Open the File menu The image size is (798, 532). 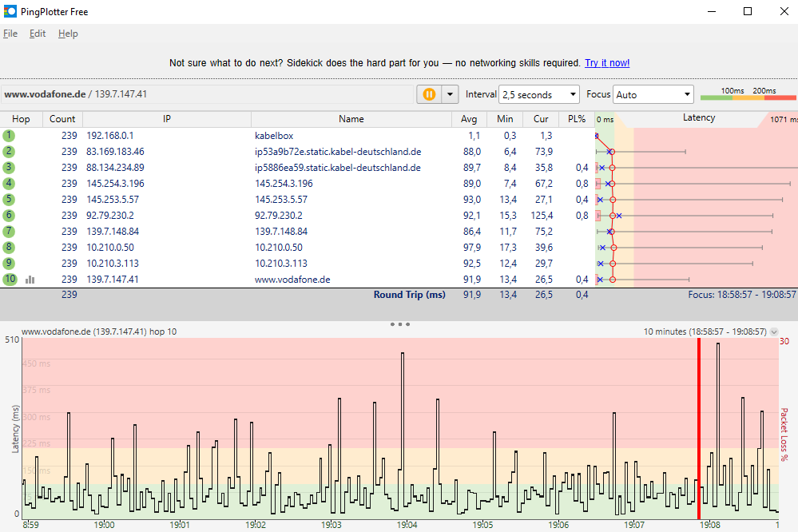(10, 34)
